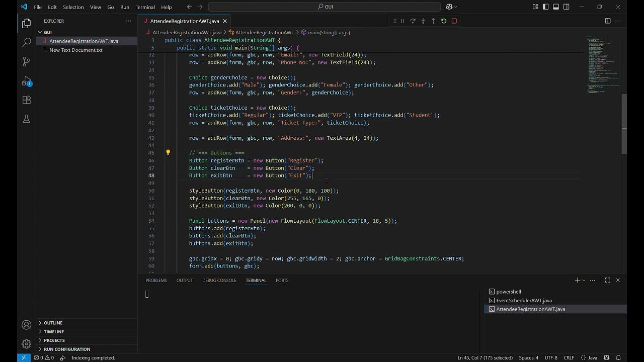The height and width of the screenshot is (362, 644).
Task: Open editor More Actions ellipsis
Action: click(618, 21)
